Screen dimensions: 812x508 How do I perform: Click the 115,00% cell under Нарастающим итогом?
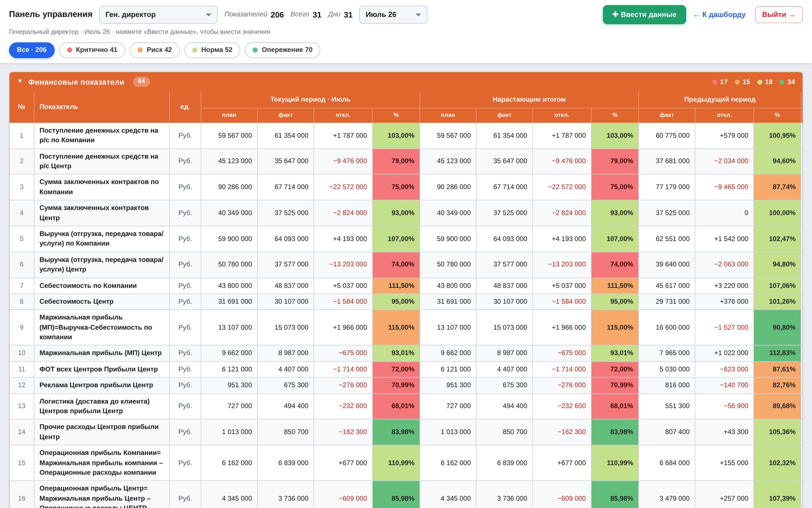pos(615,328)
